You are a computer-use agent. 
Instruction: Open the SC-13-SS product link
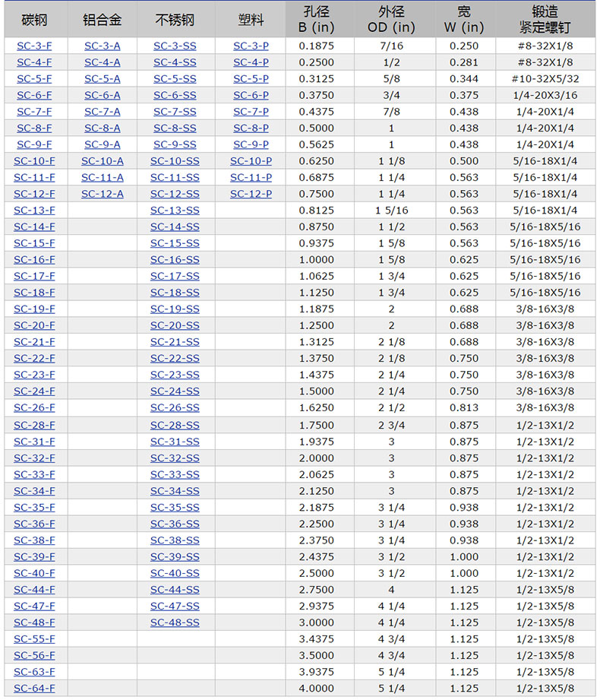(175, 211)
